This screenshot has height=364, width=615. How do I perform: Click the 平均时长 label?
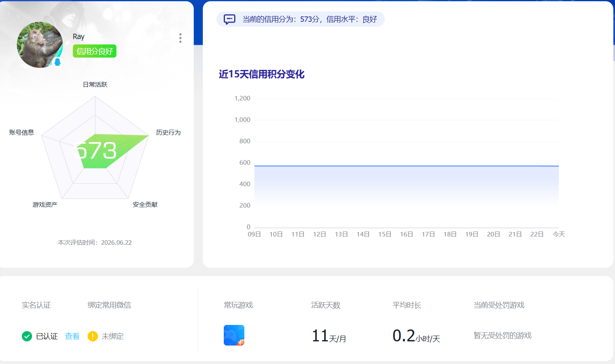(x=407, y=305)
